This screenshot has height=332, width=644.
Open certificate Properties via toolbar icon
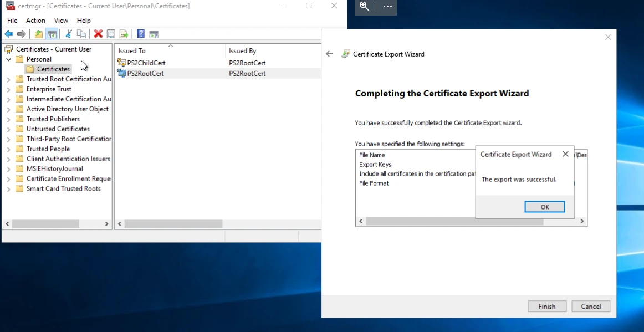[111, 34]
